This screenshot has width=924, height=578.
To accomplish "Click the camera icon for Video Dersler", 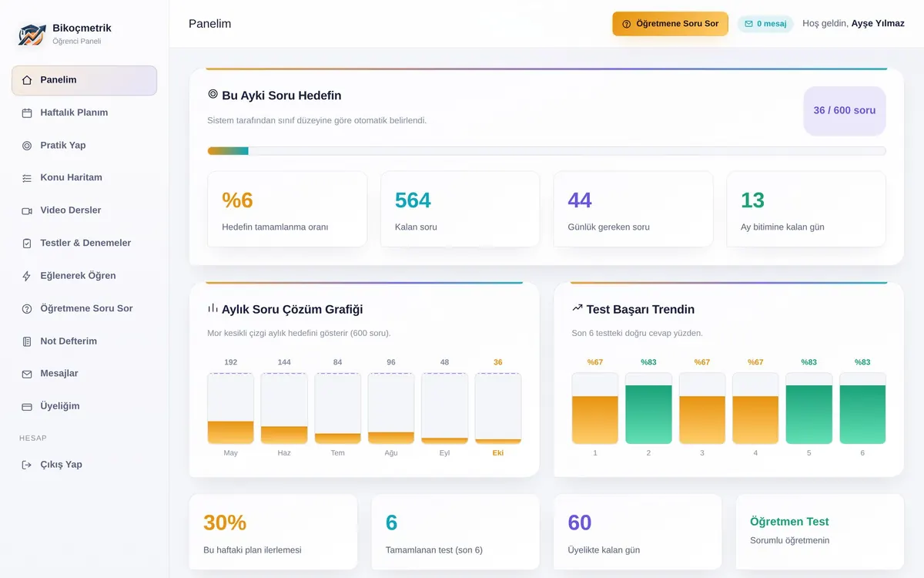I will click(x=27, y=210).
